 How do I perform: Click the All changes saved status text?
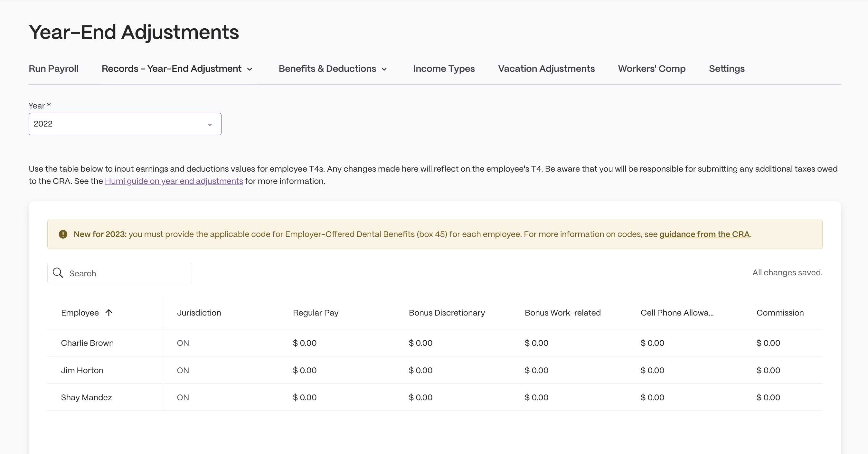click(788, 272)
